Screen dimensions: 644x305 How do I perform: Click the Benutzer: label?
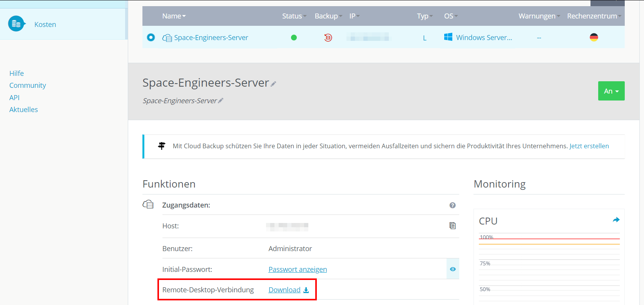coord(177,249)
